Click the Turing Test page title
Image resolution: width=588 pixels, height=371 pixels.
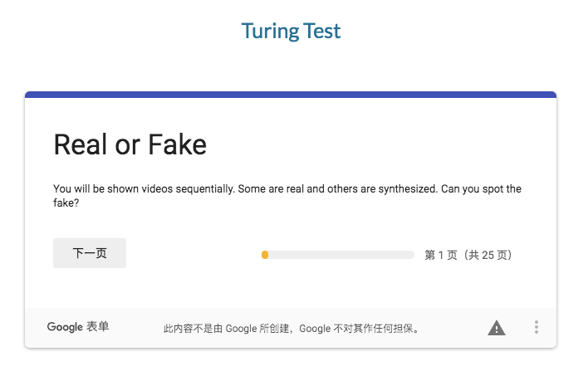(x=291, y=32)
